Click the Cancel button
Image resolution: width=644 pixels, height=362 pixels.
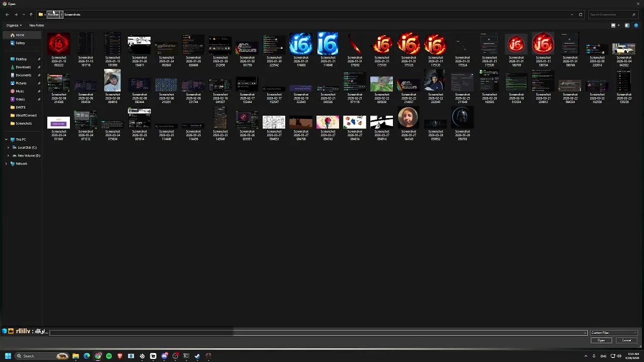(x=626, y=341)
